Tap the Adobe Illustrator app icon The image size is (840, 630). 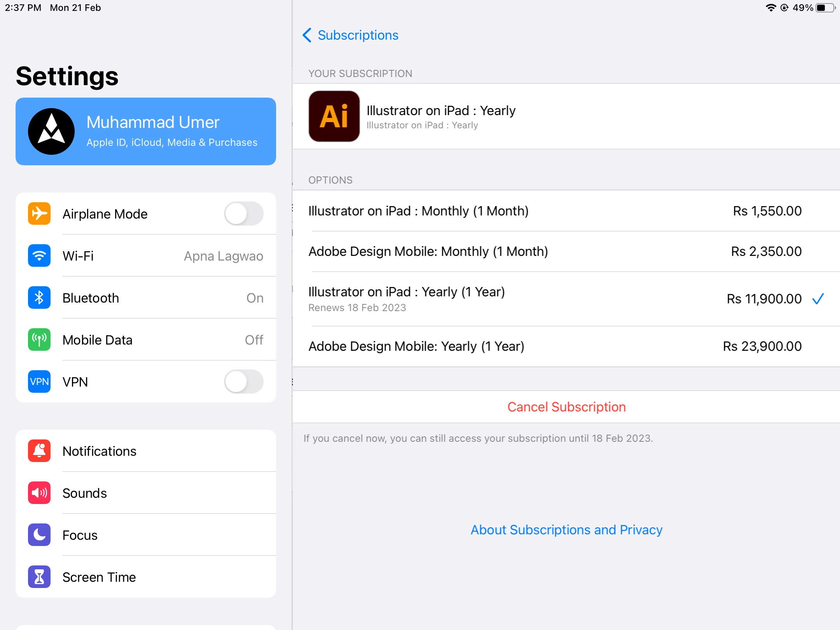[x=334, y=116]
